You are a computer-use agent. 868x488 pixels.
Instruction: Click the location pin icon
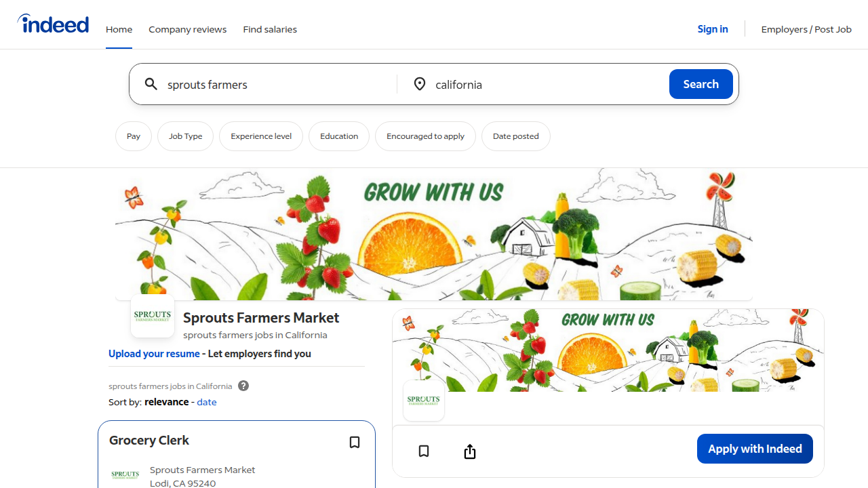(x=420, y=84)
